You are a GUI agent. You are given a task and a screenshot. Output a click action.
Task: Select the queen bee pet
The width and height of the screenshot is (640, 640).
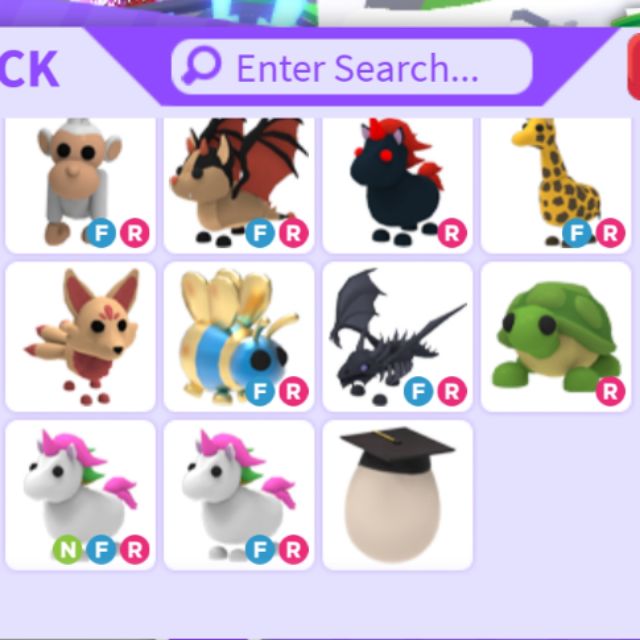pos(239,337)
